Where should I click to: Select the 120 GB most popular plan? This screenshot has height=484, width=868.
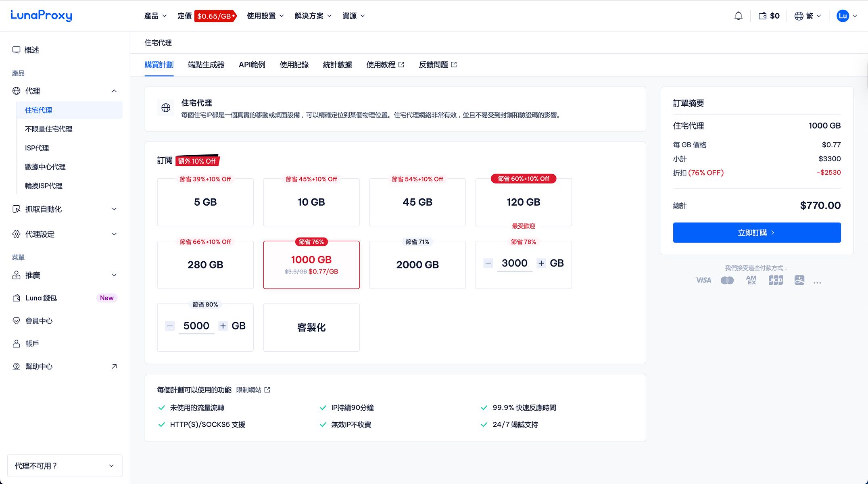[x=524, y=202]
